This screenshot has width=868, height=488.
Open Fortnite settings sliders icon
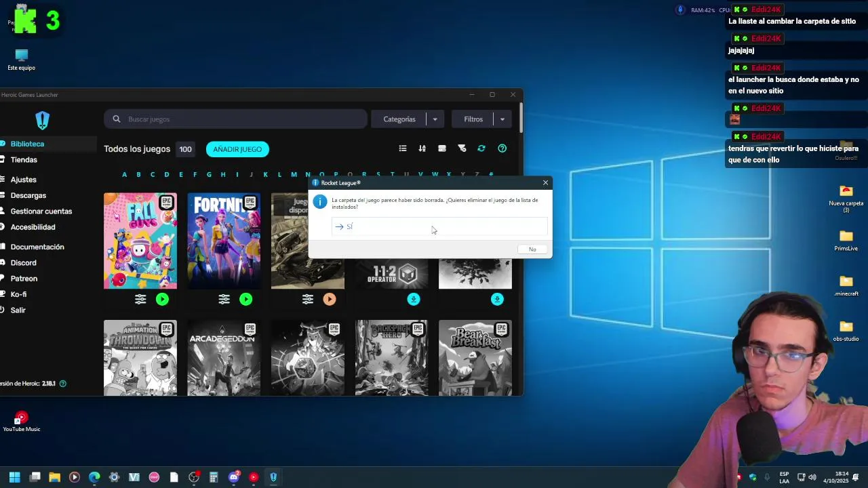224,299
